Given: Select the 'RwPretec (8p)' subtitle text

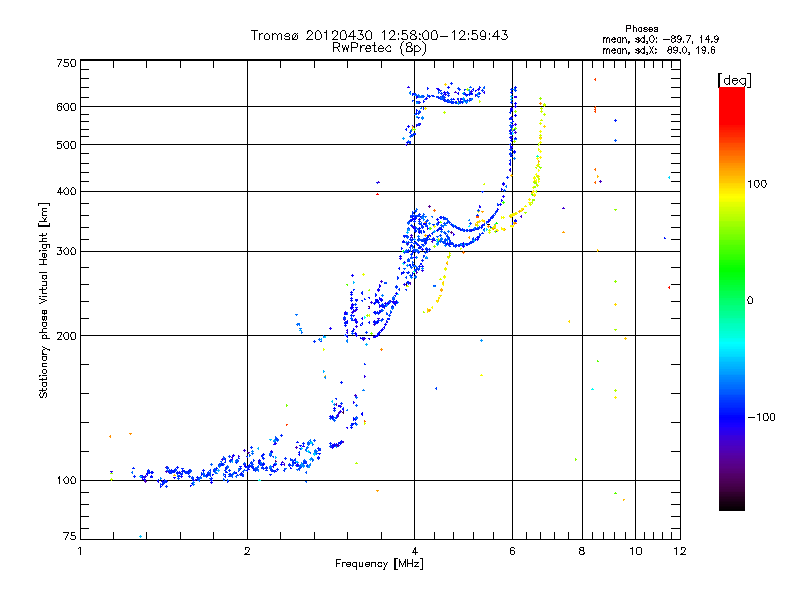Looking at the screenshot, I should (x=379, y=48).
